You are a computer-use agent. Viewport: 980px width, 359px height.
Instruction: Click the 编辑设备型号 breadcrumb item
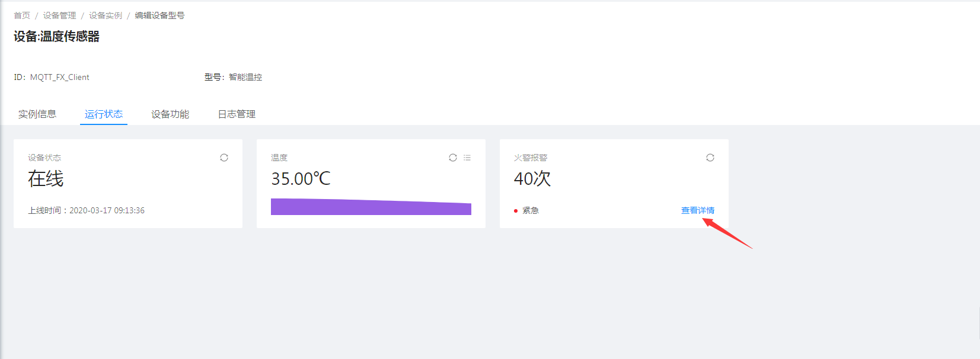click(159, 15)
